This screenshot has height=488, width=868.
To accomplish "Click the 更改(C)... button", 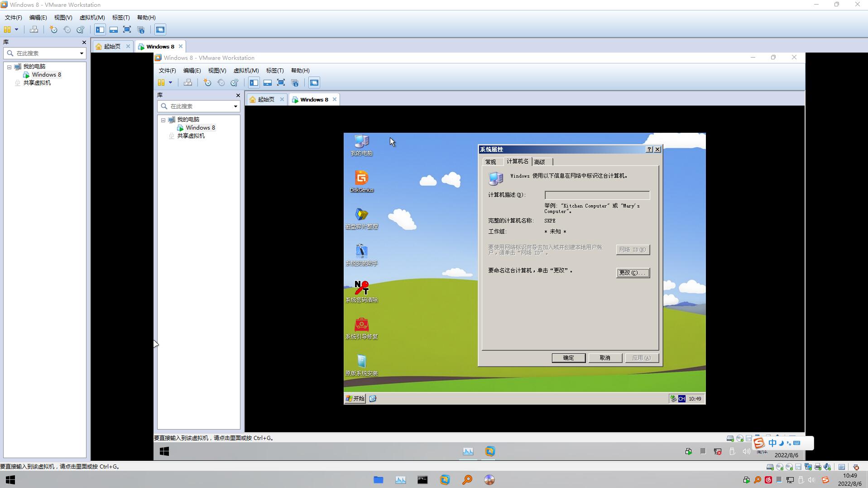I will tap(633, 273).
